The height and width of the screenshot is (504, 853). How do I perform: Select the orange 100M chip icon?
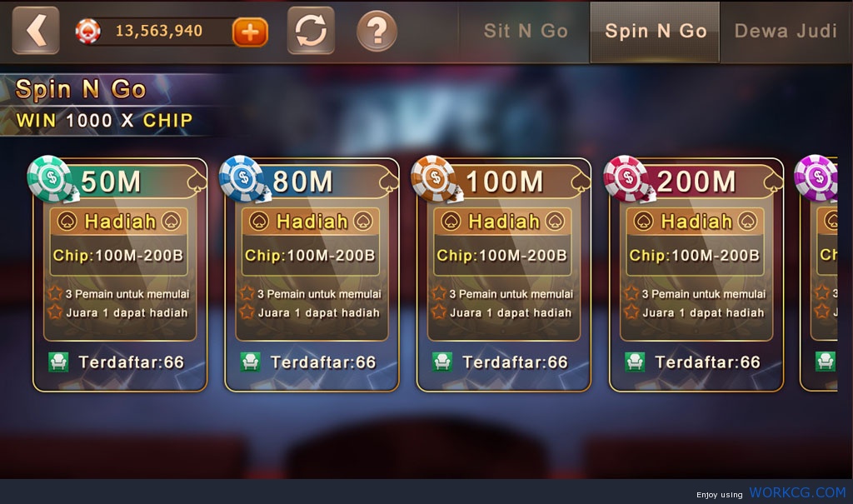[x=434, y=178]
